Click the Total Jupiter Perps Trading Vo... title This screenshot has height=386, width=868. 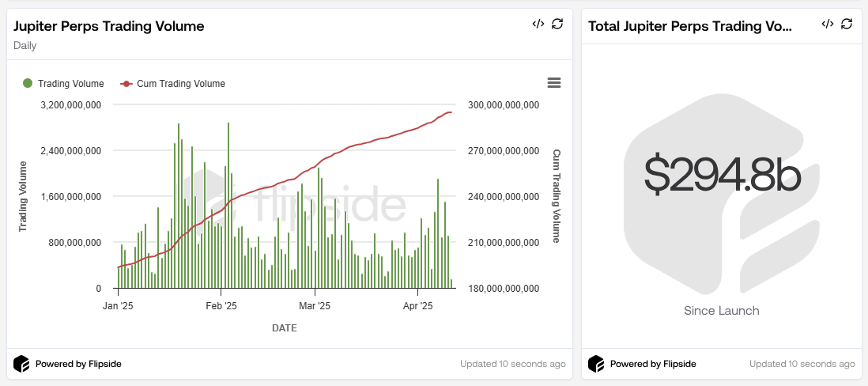(x=689, y=26)
